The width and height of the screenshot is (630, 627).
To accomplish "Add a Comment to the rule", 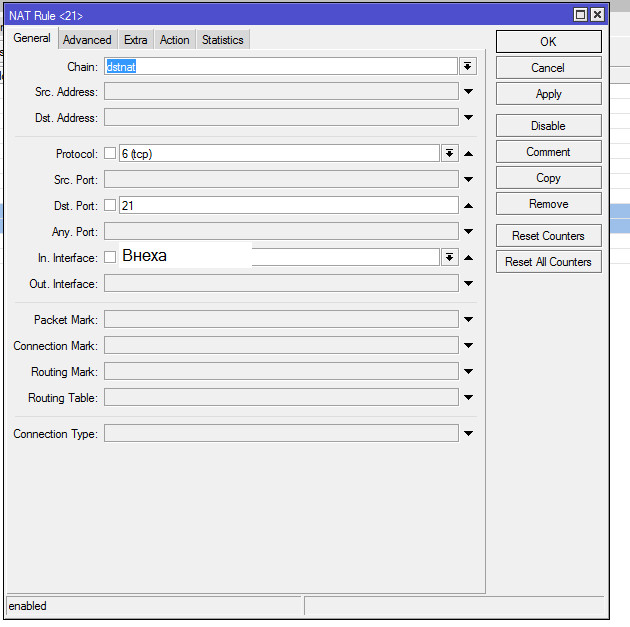I will (548, 152).
